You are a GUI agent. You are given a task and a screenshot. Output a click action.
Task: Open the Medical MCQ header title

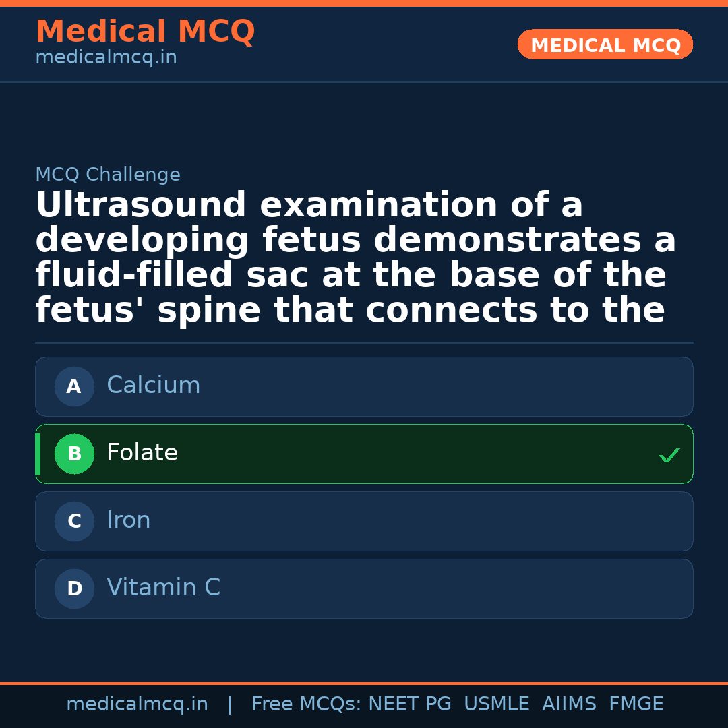coord(145,32)
